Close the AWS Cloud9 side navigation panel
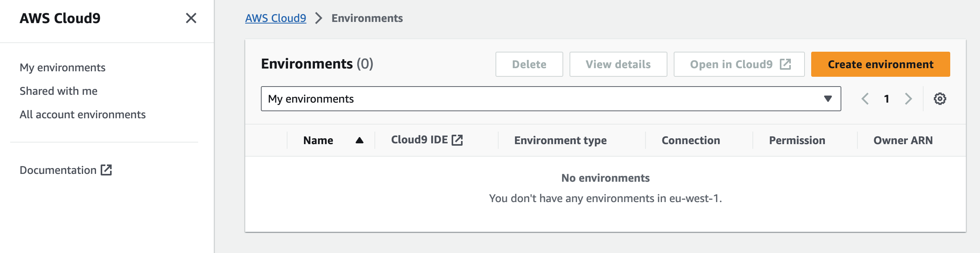The height and width of the screenshot is (253, 980). [x=191, y=18]
